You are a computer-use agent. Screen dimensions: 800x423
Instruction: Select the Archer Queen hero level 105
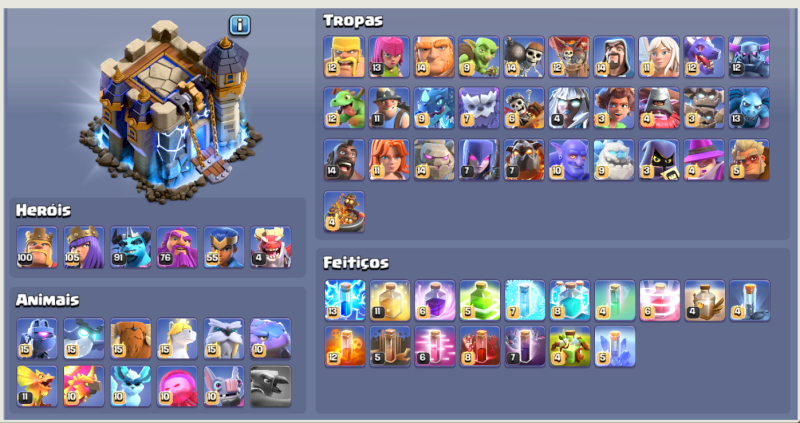point(84,247)
